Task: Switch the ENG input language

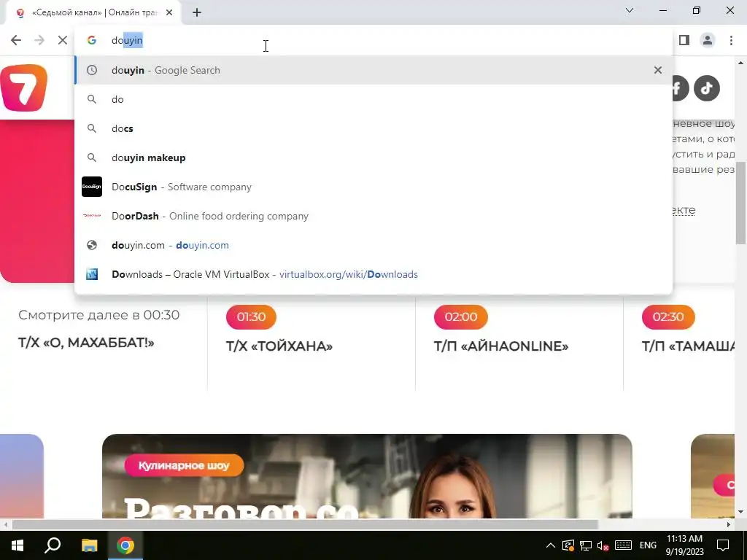Action: (x=648, y=545)
